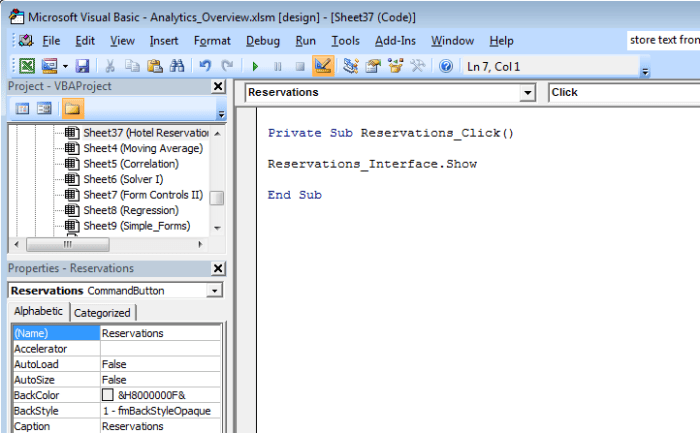700x433 pixels.
Task: Click the BackColor color swatch
Action: pyautogui.click(x=108, y=395)
